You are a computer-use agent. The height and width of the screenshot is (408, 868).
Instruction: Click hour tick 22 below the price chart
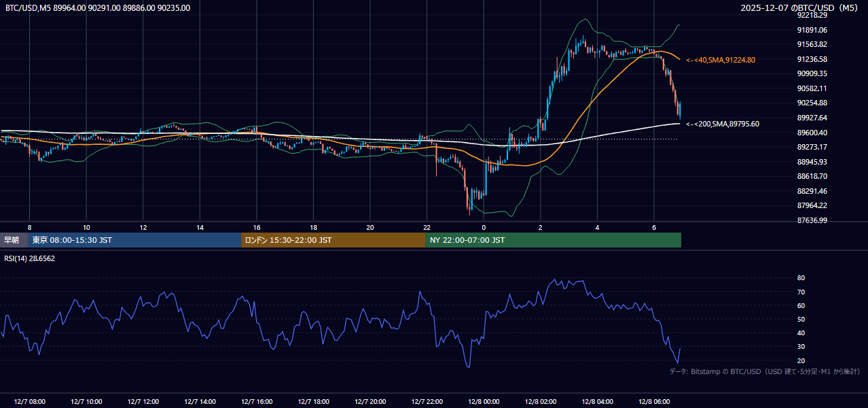coord(427,227)
